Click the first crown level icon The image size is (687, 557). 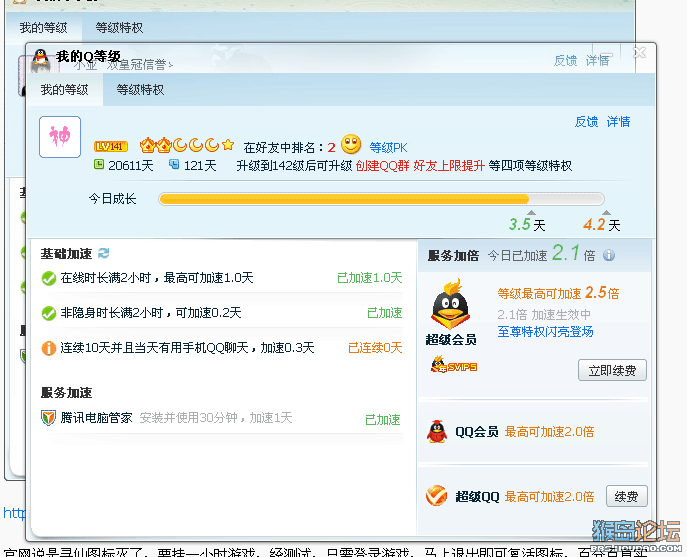click(148, 145)
